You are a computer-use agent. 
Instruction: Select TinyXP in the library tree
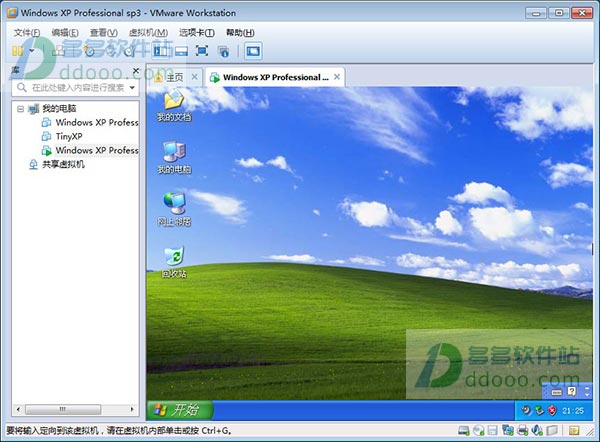pyautogui.click(x=69, y=136)
